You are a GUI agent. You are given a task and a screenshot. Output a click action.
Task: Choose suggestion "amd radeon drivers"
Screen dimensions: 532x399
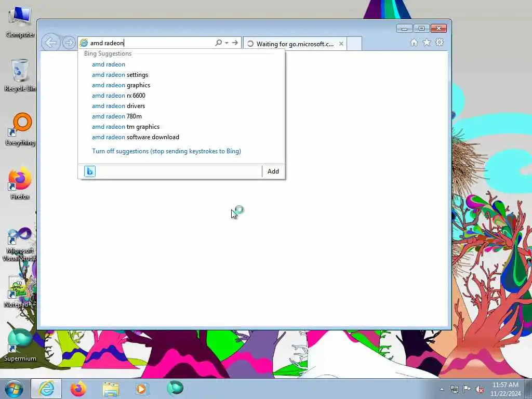point(181,106)
